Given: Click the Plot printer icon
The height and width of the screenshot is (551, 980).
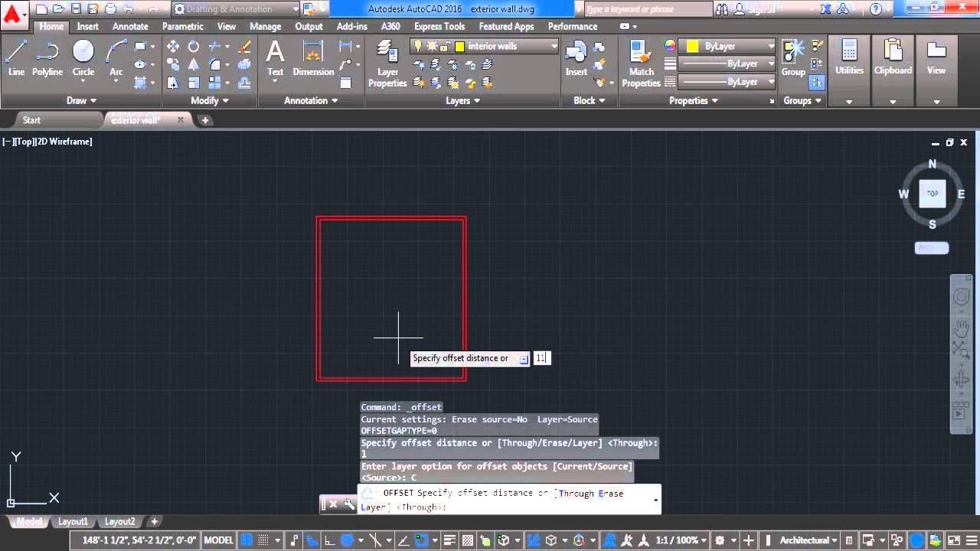Looking at the screenshot, I should (x=111, y=9).
